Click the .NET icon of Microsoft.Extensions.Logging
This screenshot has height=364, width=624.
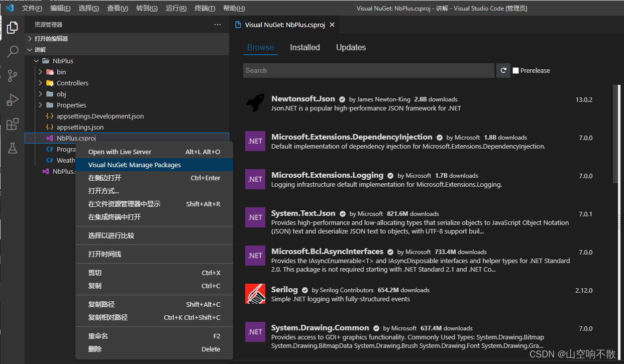255,179
